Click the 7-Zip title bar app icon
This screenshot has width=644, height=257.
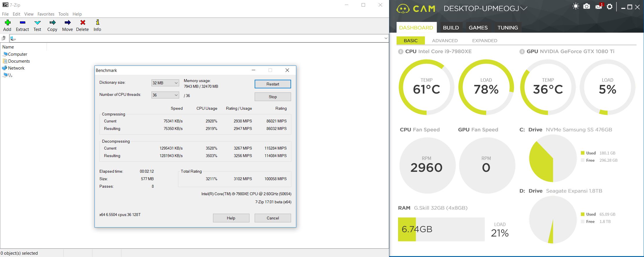point(5,5)
